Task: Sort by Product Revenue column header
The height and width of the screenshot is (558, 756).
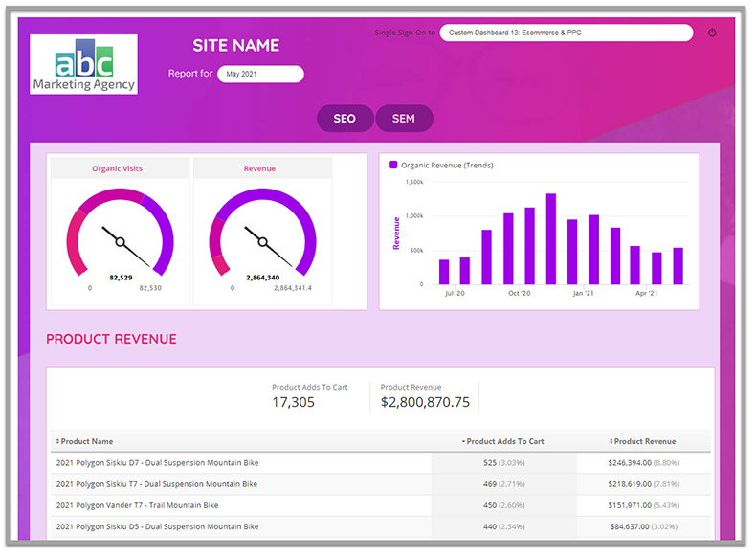Action: pyautogui.click(x=643, y=441)
